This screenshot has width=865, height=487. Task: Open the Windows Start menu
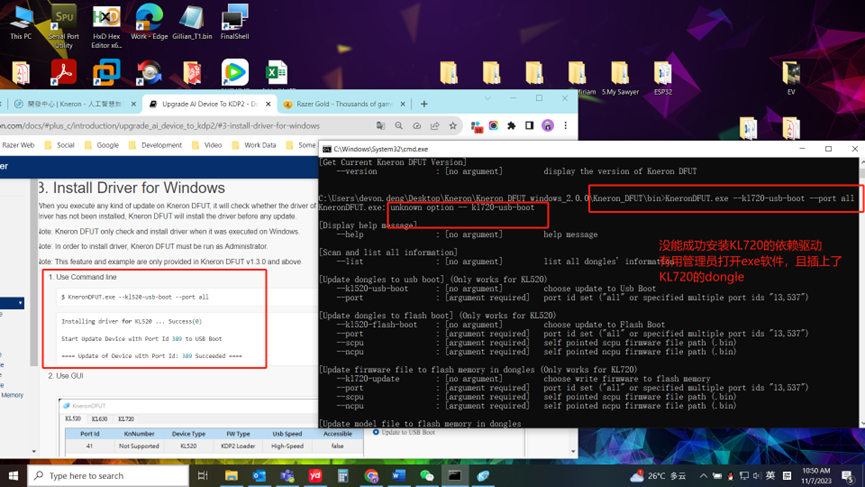[13, 475]
